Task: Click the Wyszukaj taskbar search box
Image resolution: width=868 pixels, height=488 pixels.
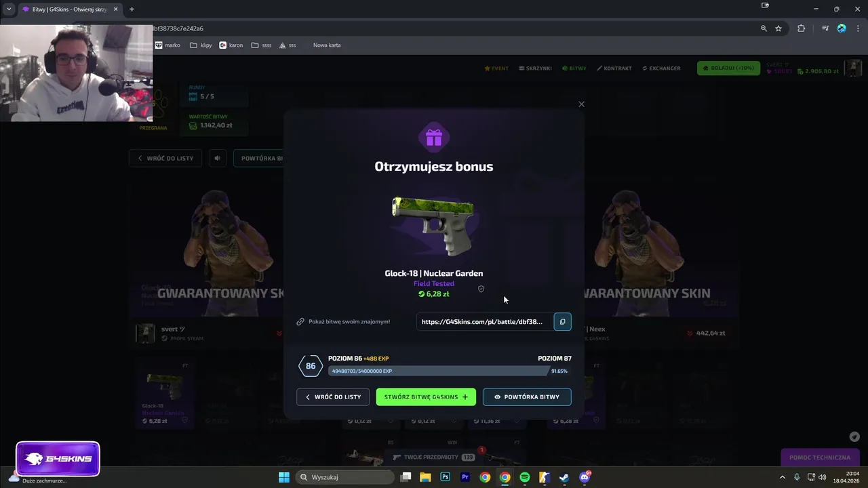Action: click(x=344, y=477)
